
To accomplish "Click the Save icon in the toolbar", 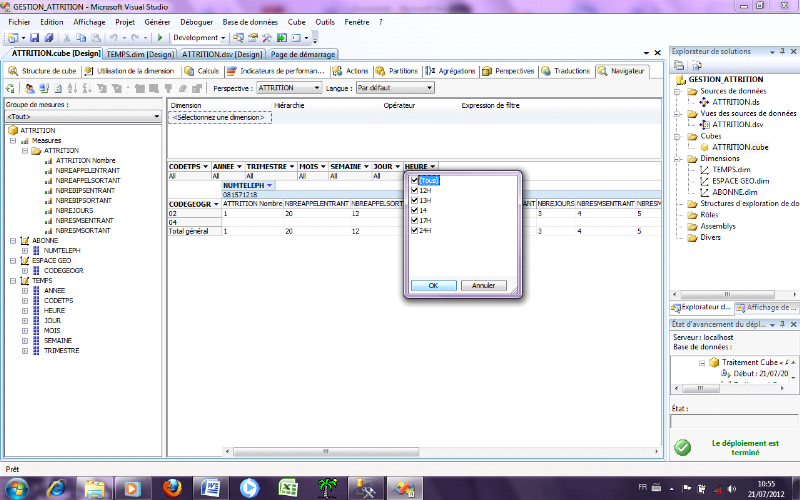I will tap(35, 37).
